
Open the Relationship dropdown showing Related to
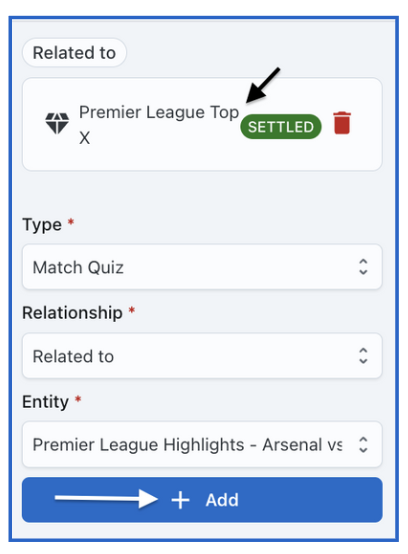coord(202,355)
